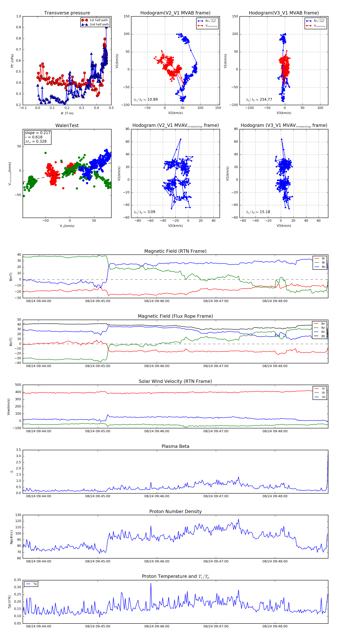Click the "Proton Number Density" title
This screenshot has width=351, height=644.
175,511
